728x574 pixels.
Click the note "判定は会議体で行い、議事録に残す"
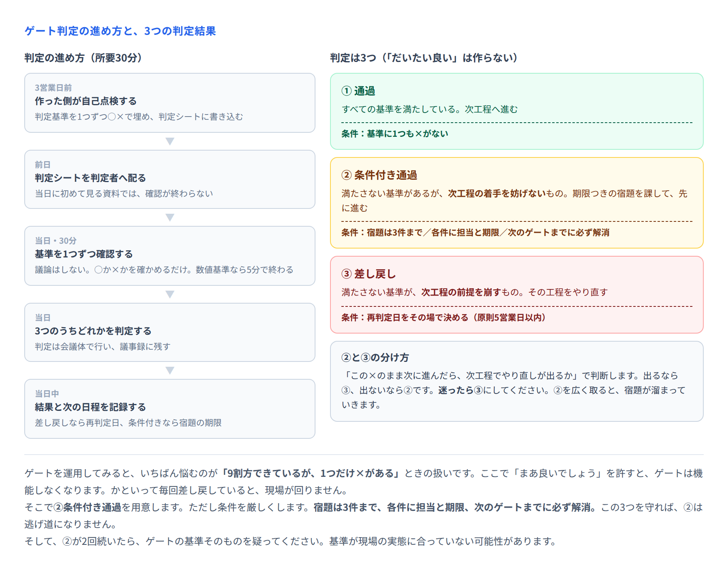[x=103, y=347]
